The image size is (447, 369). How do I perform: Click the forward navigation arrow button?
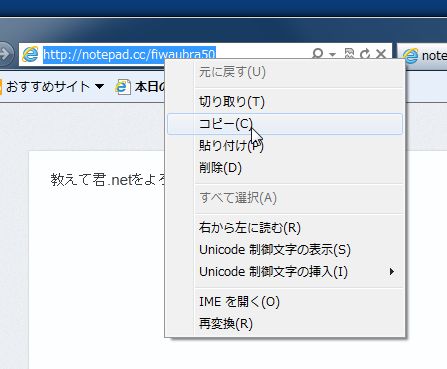click(6, 53)
